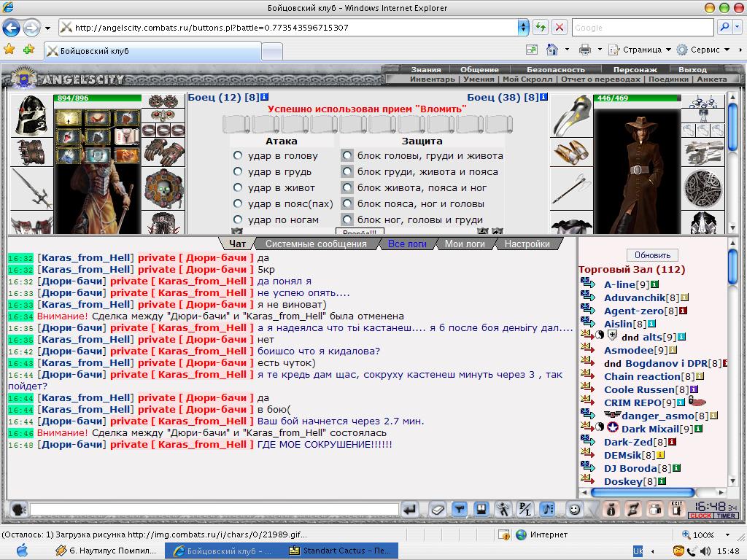The image size is (747, 560).
Task: Open the Все логи tab
Action: pyautogui.click(x=407, y=244)
